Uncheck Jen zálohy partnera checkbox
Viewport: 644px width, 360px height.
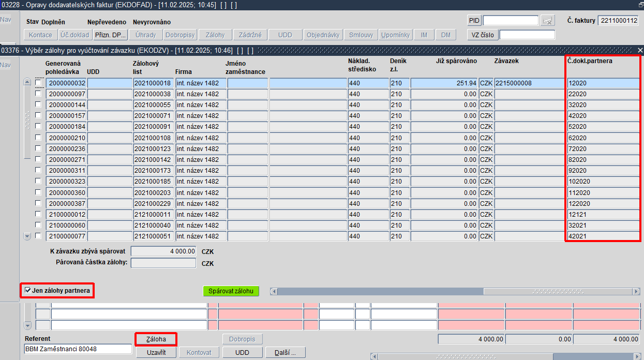pyautogui.click(x=28, y=291)
